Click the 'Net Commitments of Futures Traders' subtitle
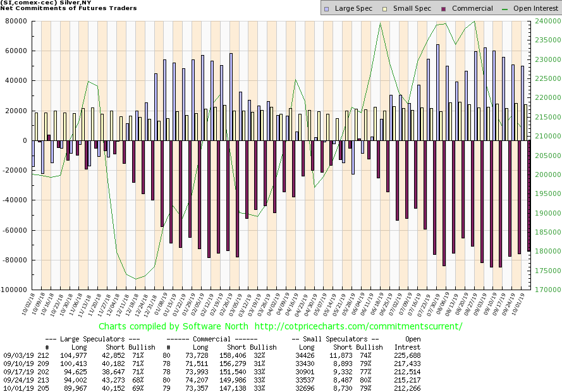This screenshot has height=392, width=562. [x=66, y=9]
